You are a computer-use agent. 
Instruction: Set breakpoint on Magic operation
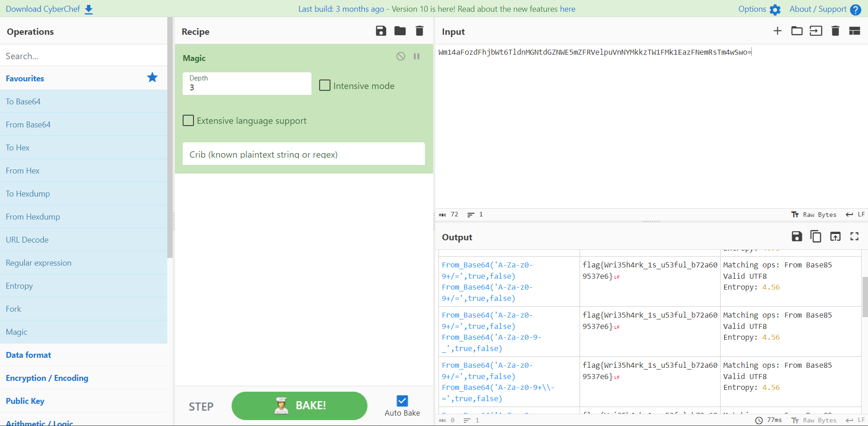coord(416,56)
